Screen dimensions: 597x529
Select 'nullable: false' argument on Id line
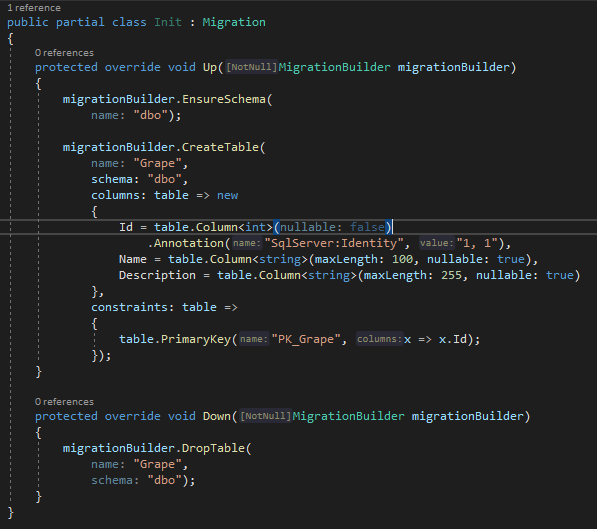332,227
